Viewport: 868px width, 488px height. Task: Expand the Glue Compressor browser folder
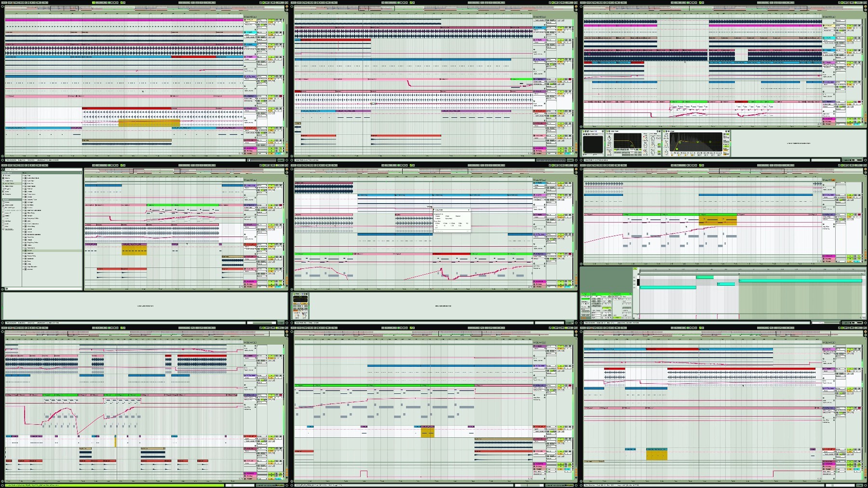coord(23,223)
